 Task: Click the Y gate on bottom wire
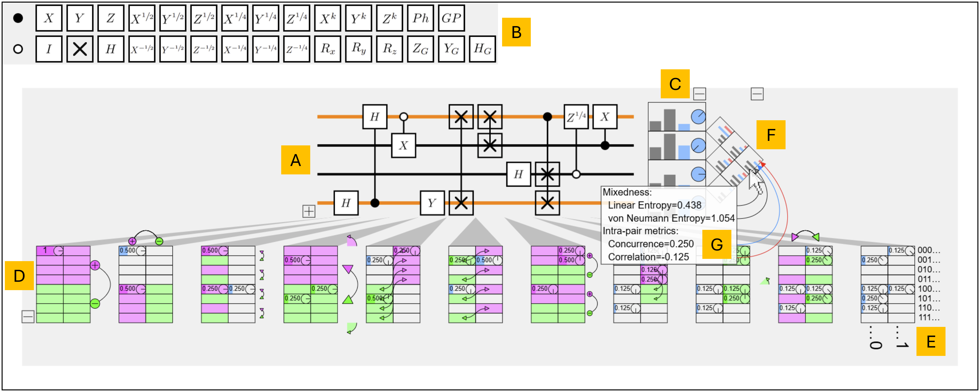click(432, 203)
